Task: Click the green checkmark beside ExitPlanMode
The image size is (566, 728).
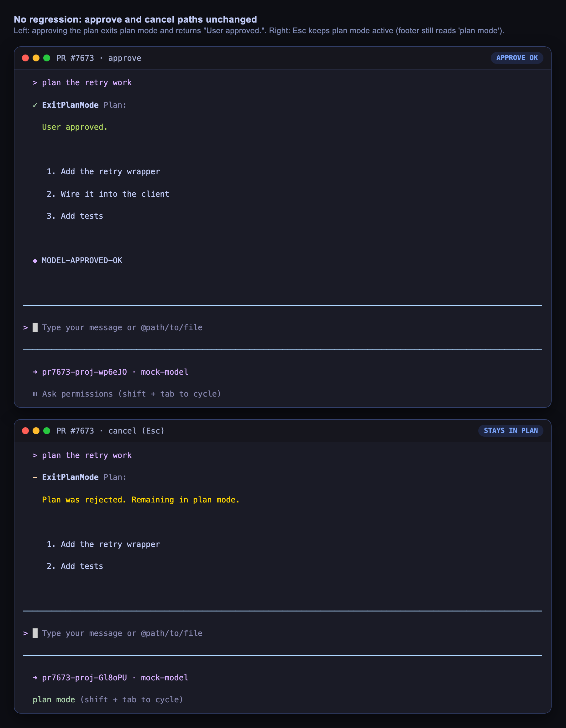Action: (35, 105)
